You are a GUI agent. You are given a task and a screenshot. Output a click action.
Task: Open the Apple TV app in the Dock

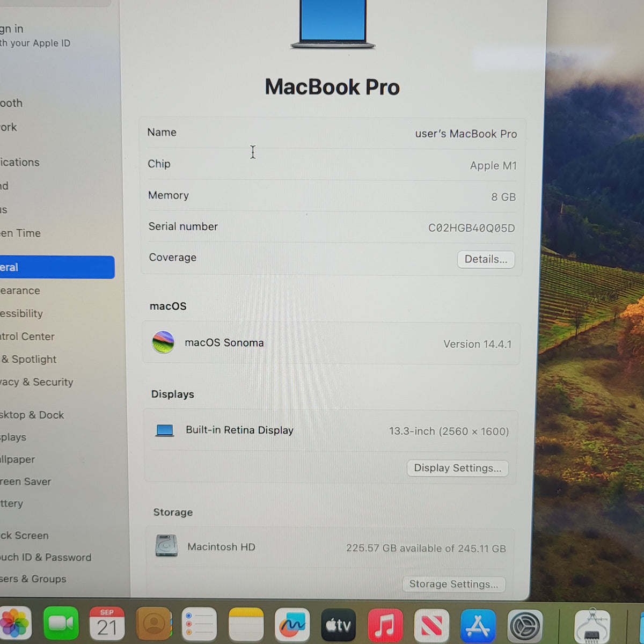pyautogui.click(x=338, y=625)
